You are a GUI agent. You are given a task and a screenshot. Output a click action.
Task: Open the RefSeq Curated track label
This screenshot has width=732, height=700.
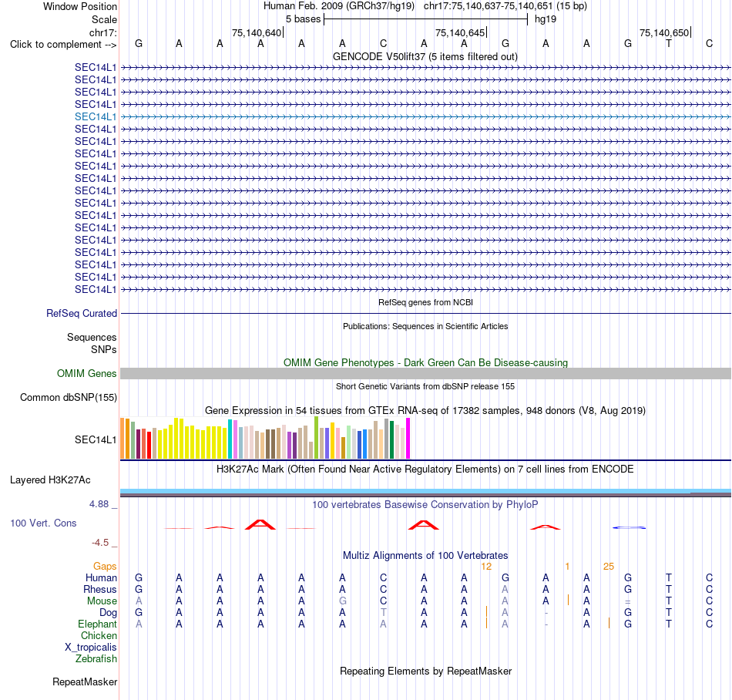tap(81, 313)
